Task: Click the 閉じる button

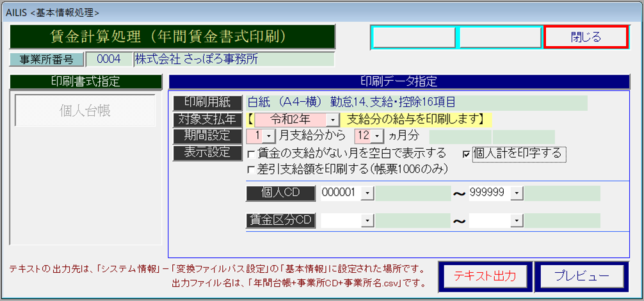Action: coord(585,38)
